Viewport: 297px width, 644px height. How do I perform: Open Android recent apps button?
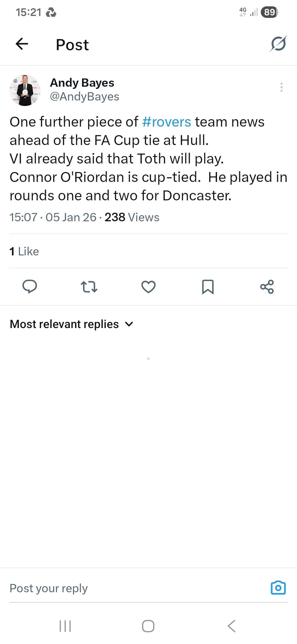tap(65, 626)
